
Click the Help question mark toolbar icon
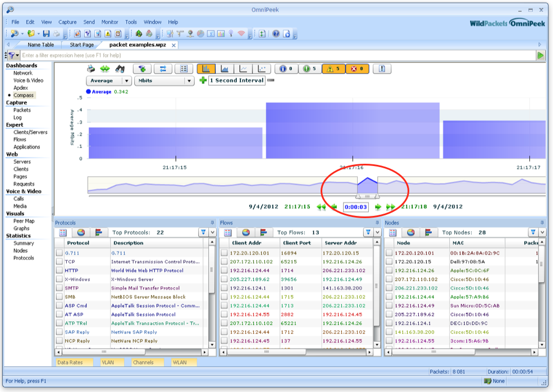pos(276,34)
